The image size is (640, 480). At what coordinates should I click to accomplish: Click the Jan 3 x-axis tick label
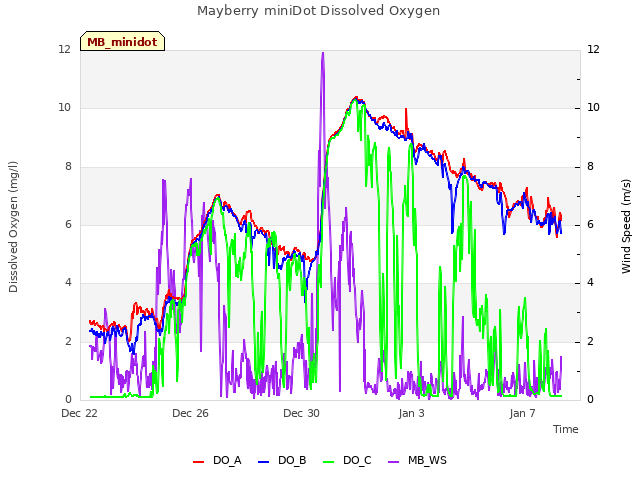tap(411, 413)
